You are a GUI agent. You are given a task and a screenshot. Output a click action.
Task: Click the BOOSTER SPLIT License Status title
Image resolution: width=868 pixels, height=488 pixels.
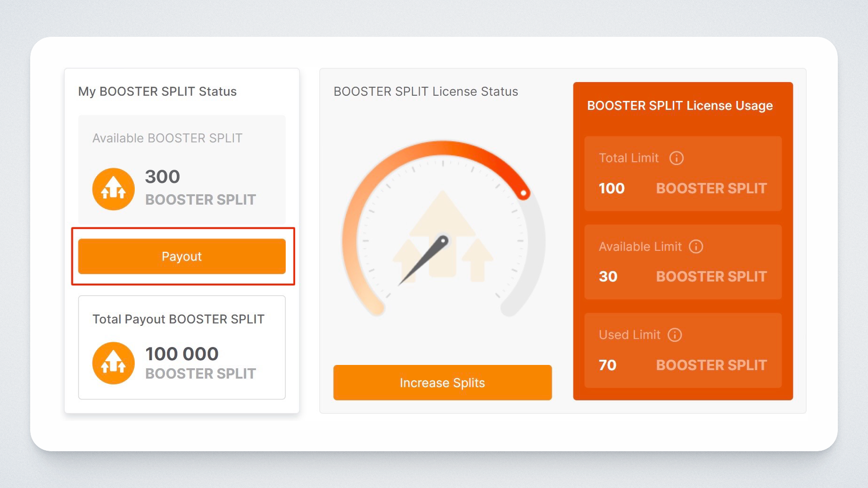point(425,91)
